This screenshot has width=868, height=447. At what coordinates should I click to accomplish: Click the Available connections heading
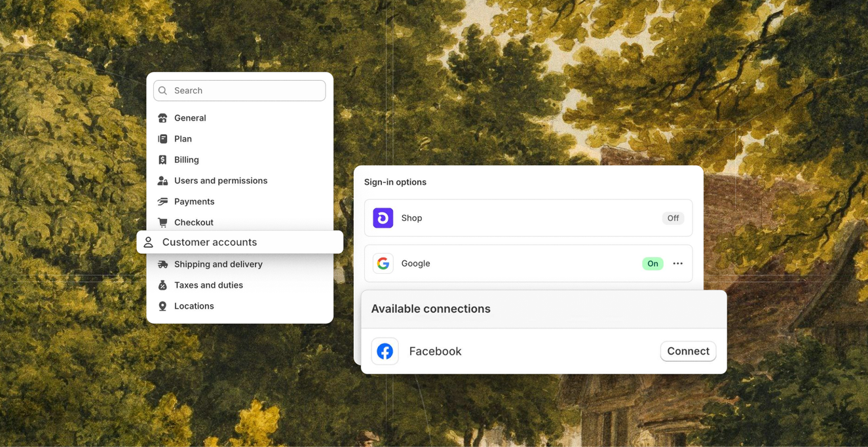[430, 309]
